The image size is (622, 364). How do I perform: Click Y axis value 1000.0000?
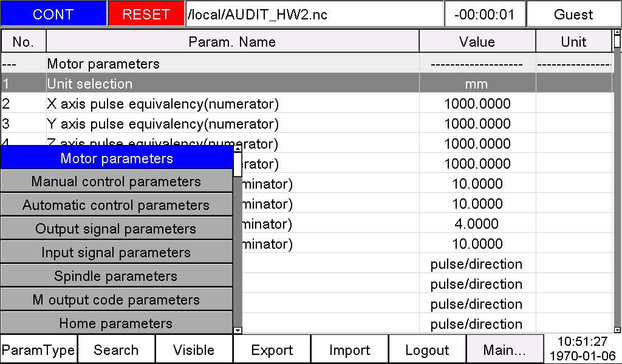coord(477,124)
